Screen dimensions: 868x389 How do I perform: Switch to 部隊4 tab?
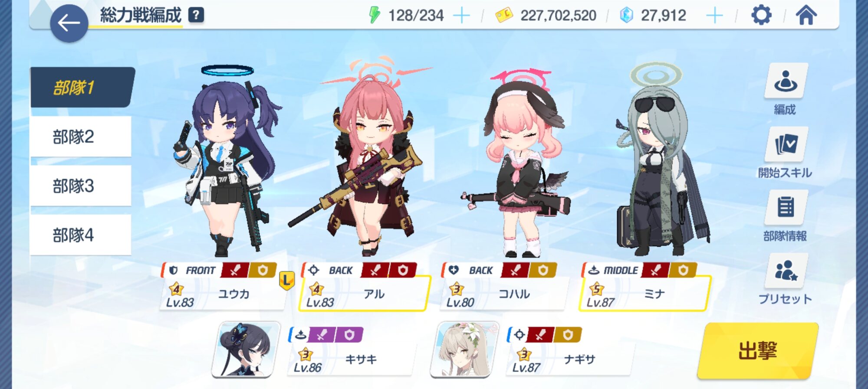(x=81, y=235)
